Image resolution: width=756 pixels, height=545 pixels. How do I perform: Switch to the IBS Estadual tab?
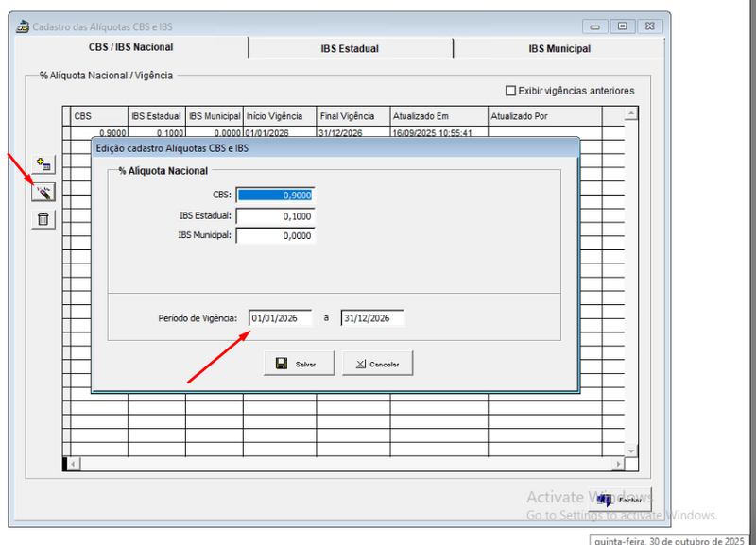pyautogui.click(x=350, y=48)
